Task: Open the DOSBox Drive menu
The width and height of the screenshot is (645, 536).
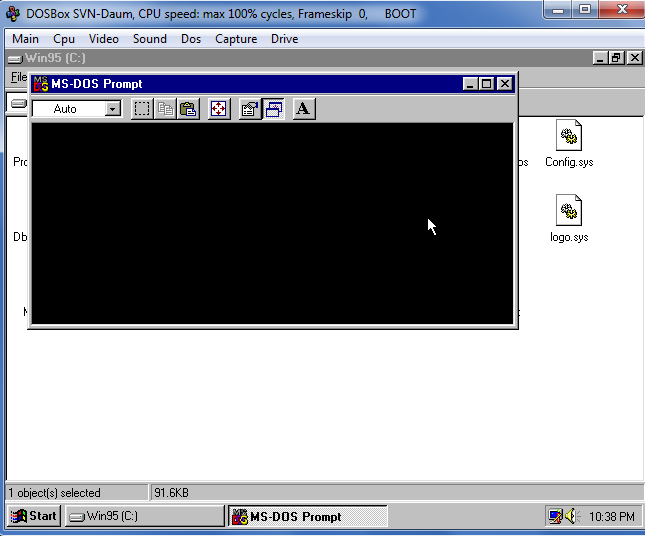Action: pyautogui.click(x=285, y=39)
